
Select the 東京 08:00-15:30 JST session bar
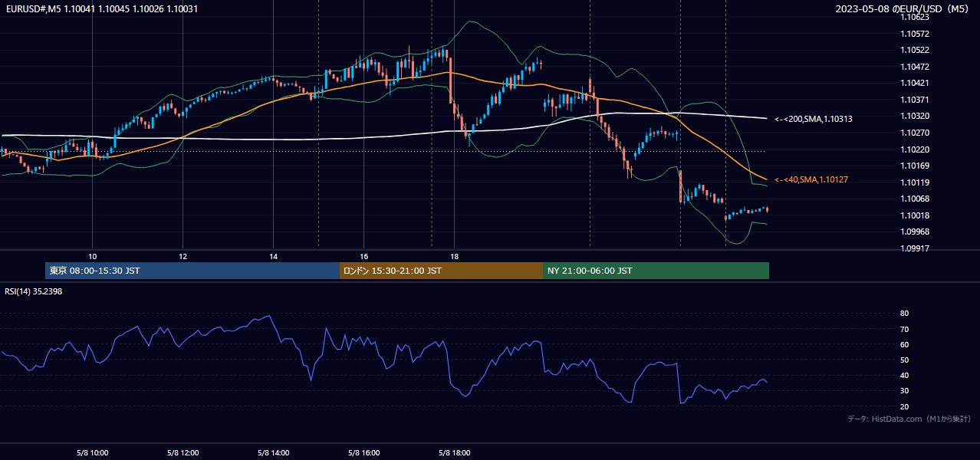tap(192, 271)
